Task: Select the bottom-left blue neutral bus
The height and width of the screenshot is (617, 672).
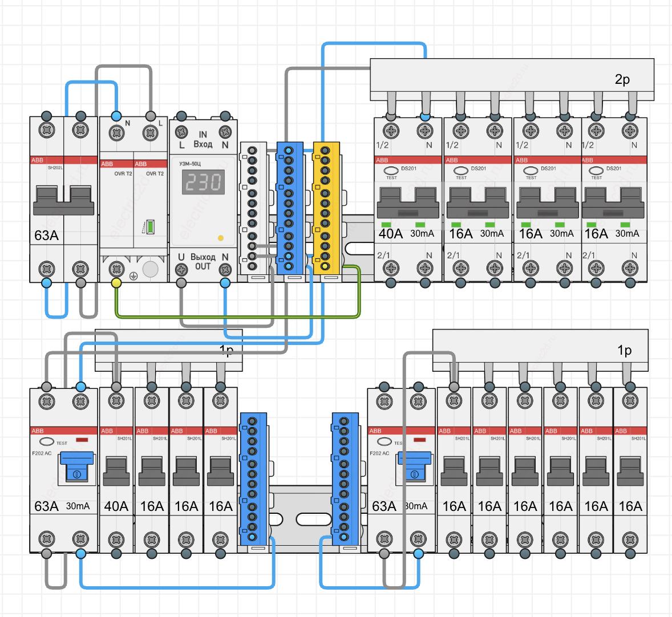Action: pyautogui.click(x=252, y=479)
